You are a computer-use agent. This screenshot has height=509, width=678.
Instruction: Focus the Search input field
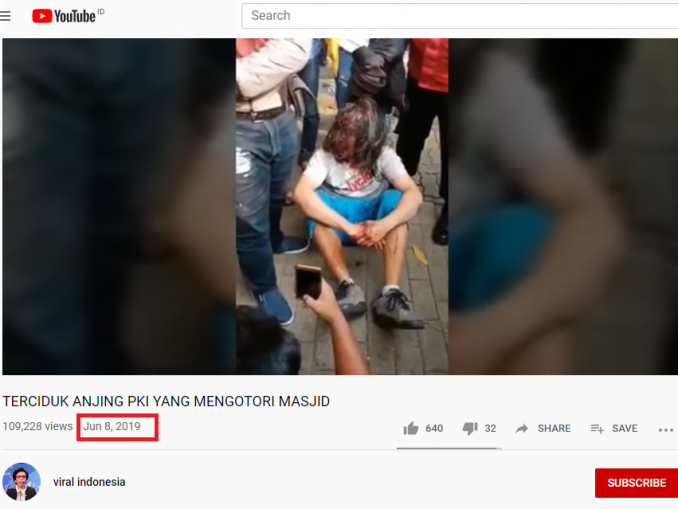(x=459, y=16)
